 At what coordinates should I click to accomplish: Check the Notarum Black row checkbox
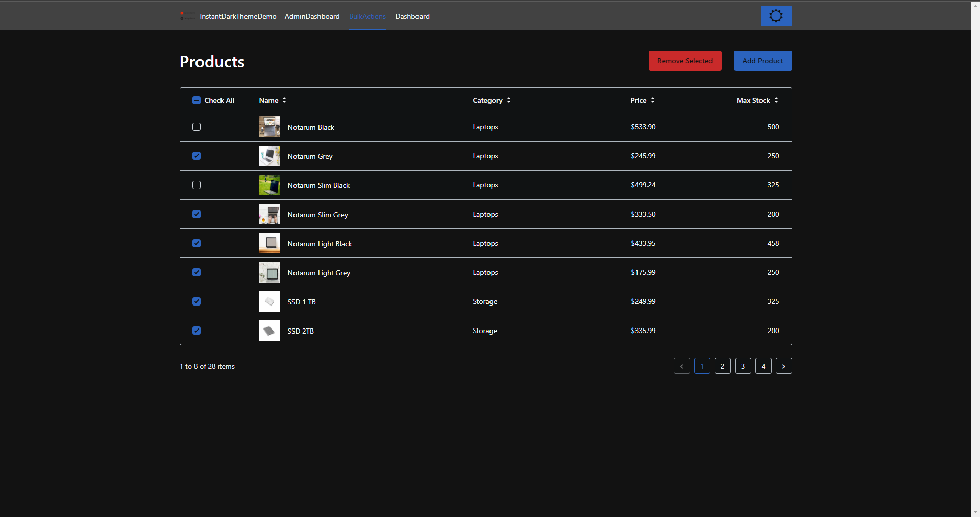197,127
